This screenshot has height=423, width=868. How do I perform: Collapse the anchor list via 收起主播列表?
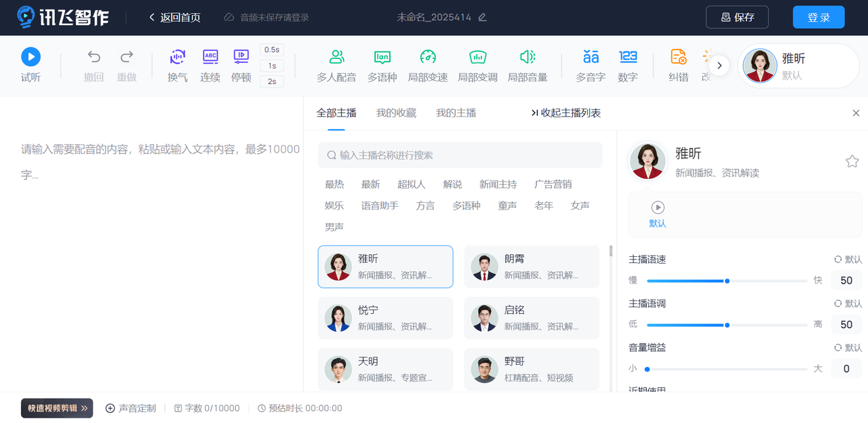tap(566, 113)
